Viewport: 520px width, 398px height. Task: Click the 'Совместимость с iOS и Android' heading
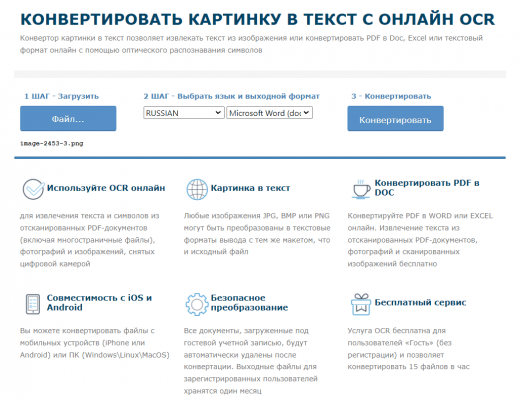tap(99, 302)
